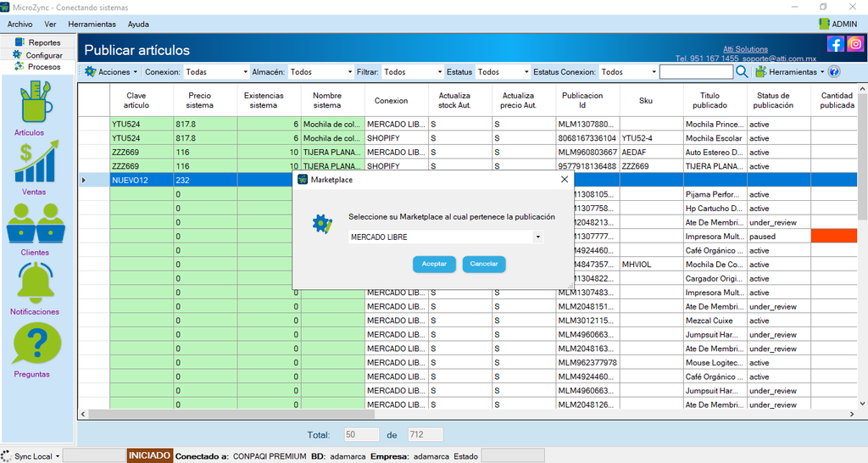The image size is (868, 463).
Task: Open the Estatus Conexion dropdown
Action: pos(629,72)
